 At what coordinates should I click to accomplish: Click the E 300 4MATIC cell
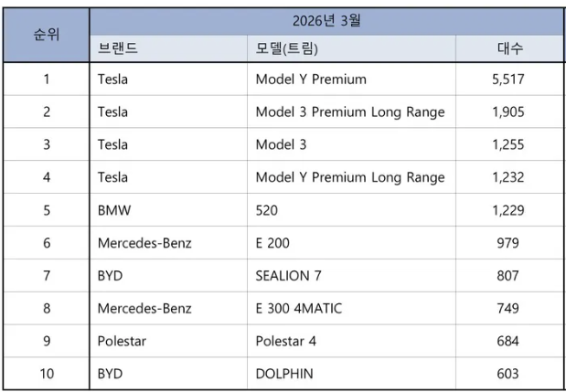(x=299, y=308)
